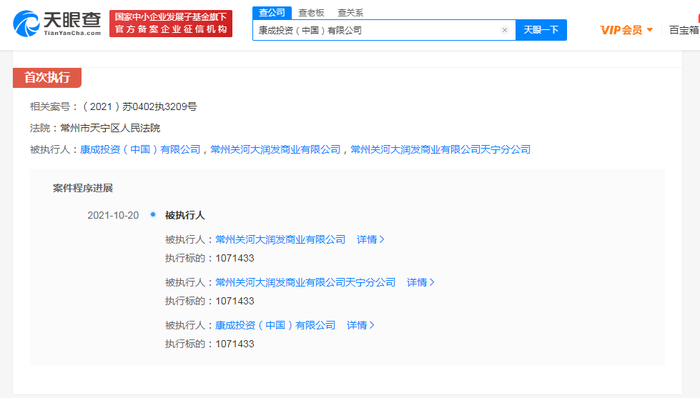Open the VIP会员 dropdown
The height and width of the screenshot is (398, 700).
[626, 30]
